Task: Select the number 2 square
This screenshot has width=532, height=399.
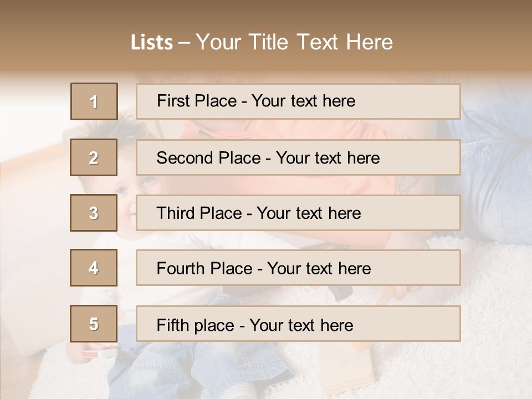Action: click(94, 157)
